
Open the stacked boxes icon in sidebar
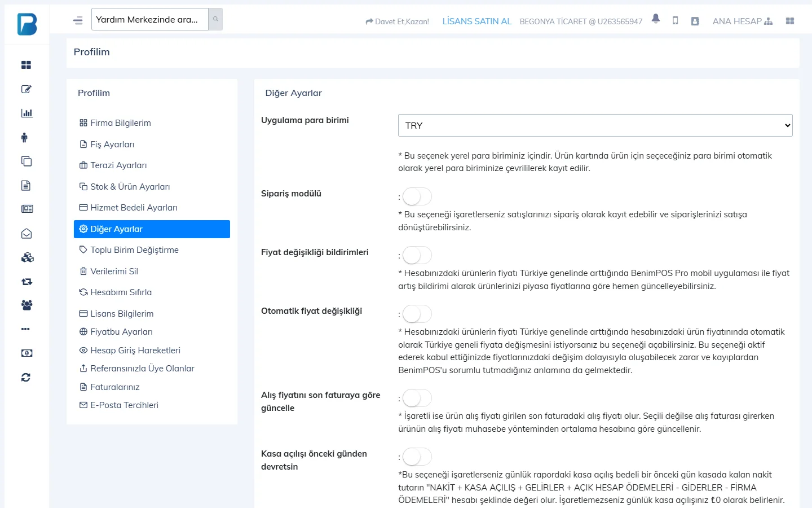tap(27, 257)
